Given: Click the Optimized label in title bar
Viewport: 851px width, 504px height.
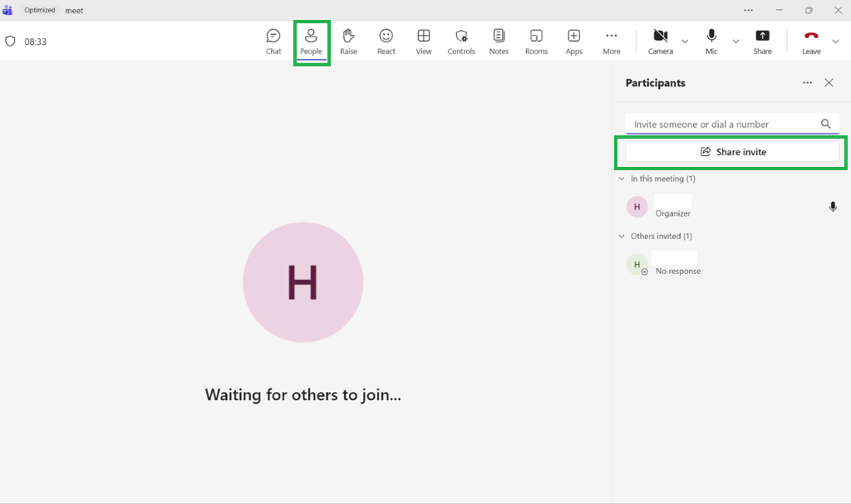Looking at the screenshot, I should [40, 10].
